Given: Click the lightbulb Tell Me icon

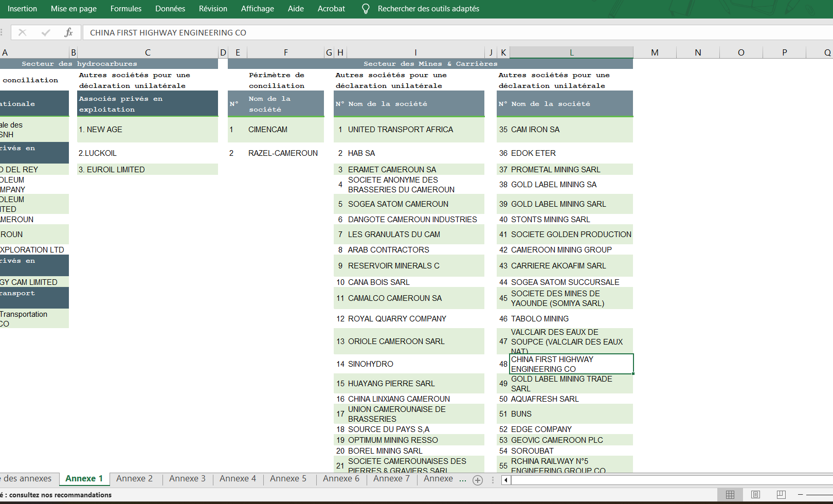Looking at the screenshot, I should 366,9.
